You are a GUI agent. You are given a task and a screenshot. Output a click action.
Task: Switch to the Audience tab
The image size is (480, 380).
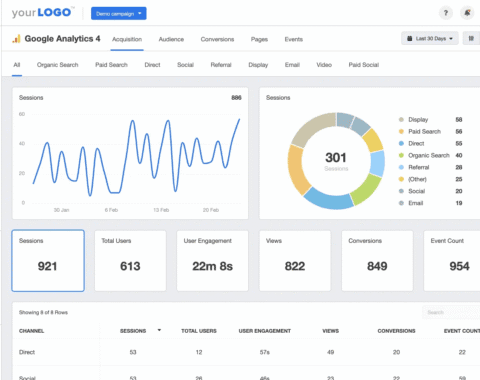click(171, 39)
